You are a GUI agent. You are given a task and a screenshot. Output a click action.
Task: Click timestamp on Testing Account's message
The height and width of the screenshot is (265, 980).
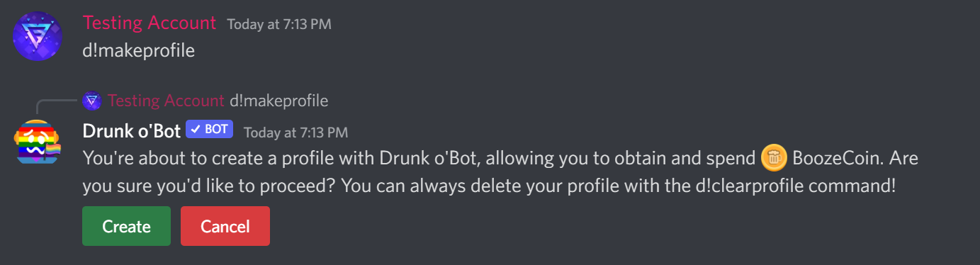[279, 25]
